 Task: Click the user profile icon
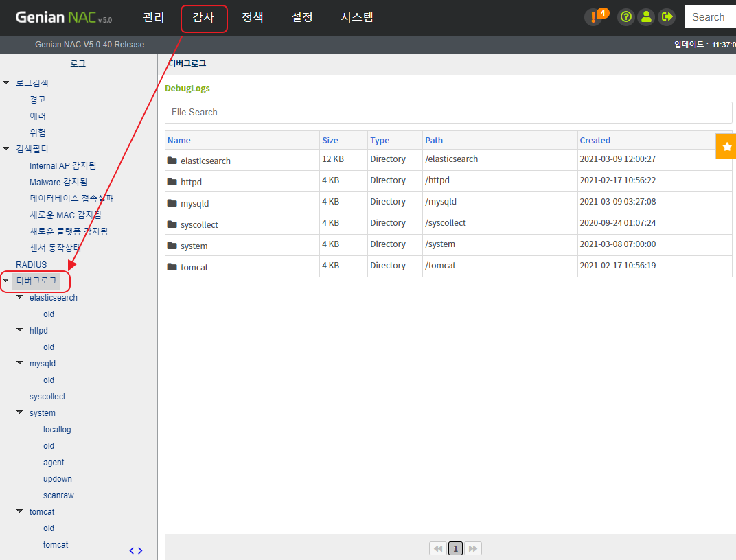pos(645,17)
